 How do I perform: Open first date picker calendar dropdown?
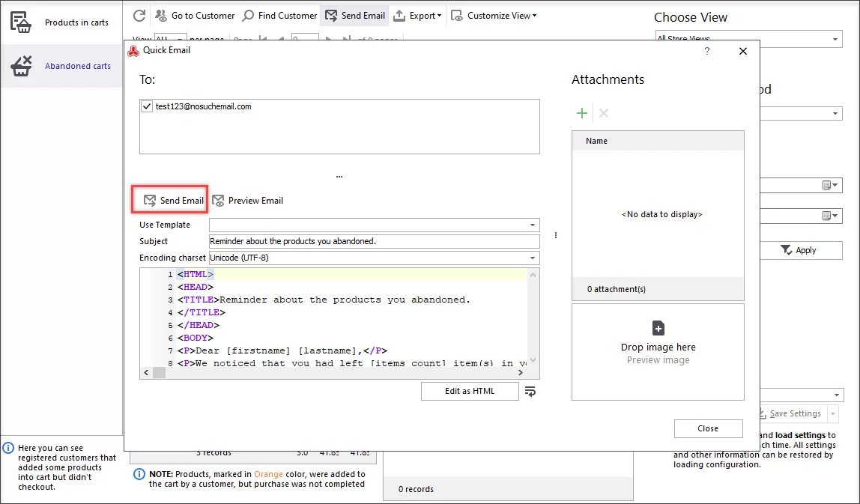coord(829,186)
